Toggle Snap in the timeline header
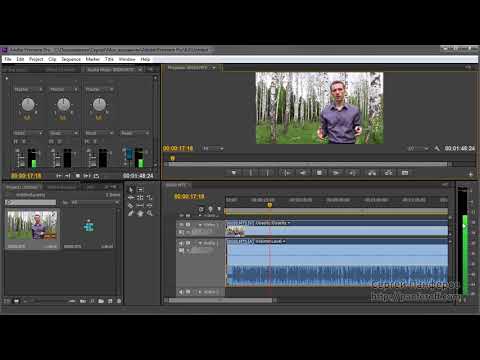 (201, 209)
